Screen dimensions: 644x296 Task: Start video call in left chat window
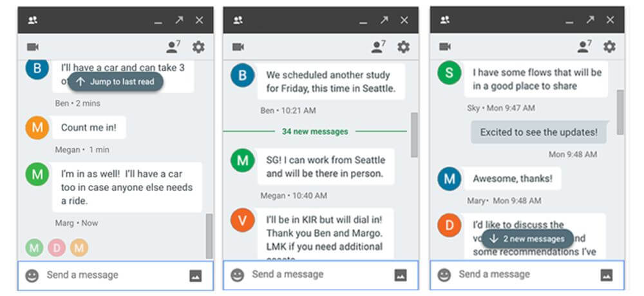[x=33, y=47]
